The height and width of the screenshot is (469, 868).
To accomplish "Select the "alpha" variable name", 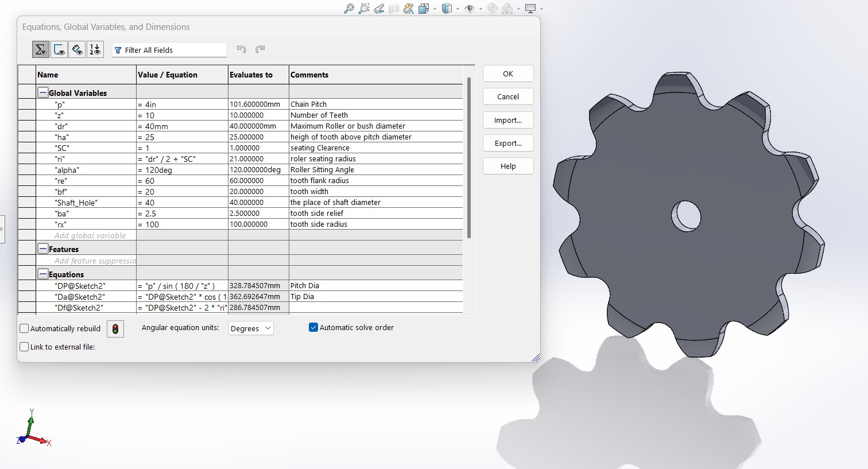I will 86,170.
